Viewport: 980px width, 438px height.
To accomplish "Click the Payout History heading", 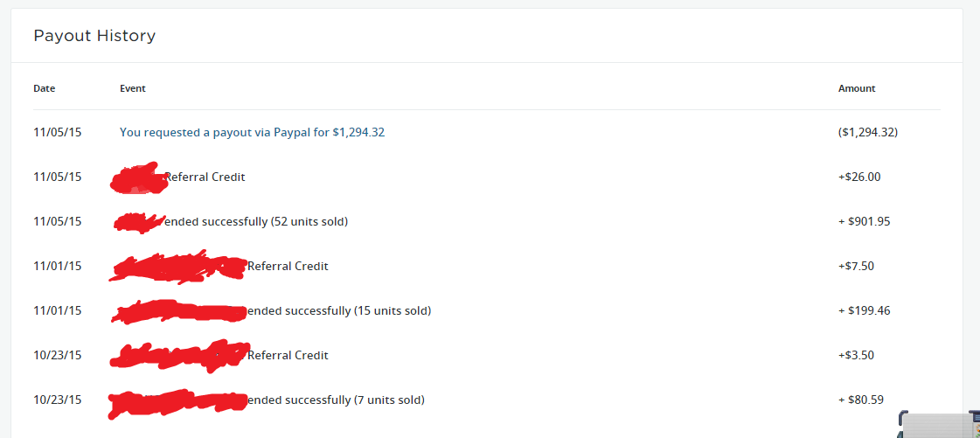I will 94,36.
